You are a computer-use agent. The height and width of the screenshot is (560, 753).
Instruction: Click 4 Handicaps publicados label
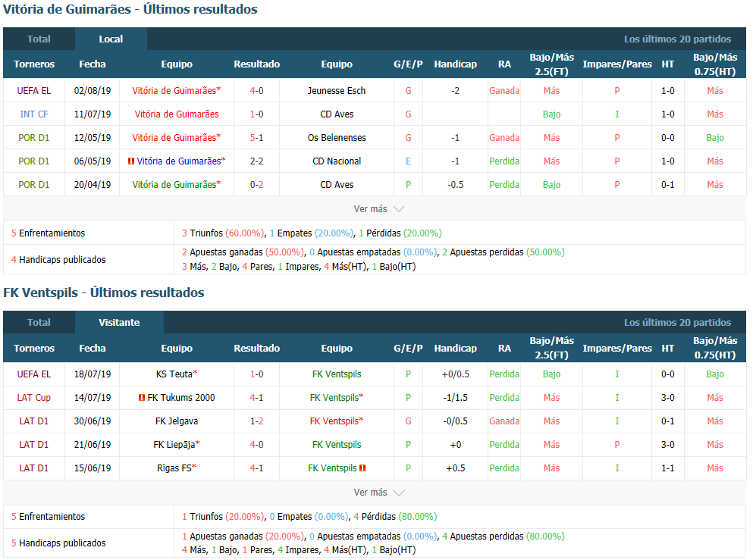tap(58, 260)
